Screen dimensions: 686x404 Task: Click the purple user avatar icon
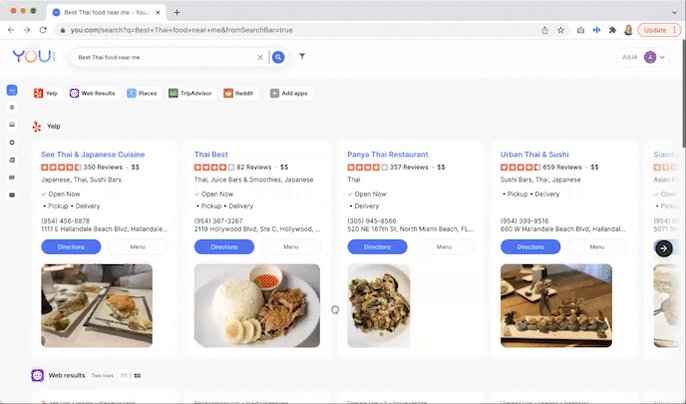tap(650, 57)
